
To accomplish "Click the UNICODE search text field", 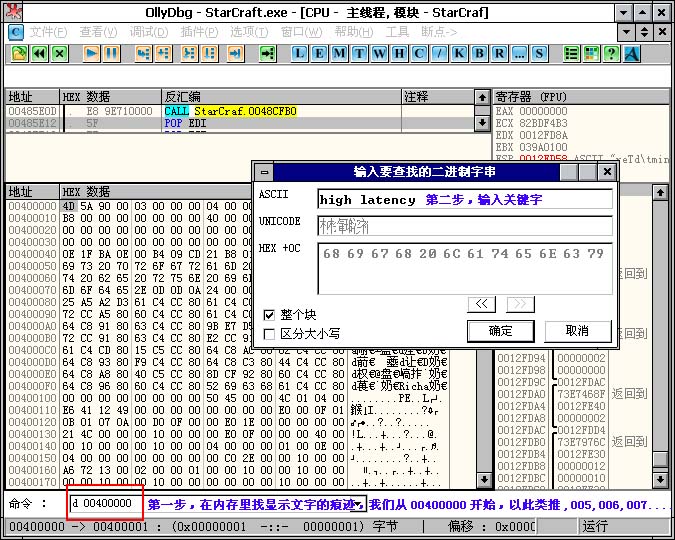I will 465,226.
